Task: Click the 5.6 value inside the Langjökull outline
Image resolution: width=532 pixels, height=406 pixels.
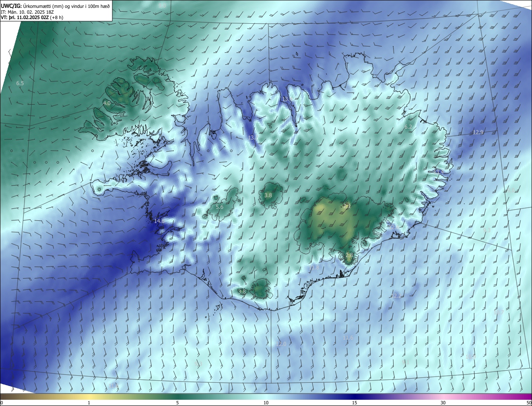Action: coord(219,207)
